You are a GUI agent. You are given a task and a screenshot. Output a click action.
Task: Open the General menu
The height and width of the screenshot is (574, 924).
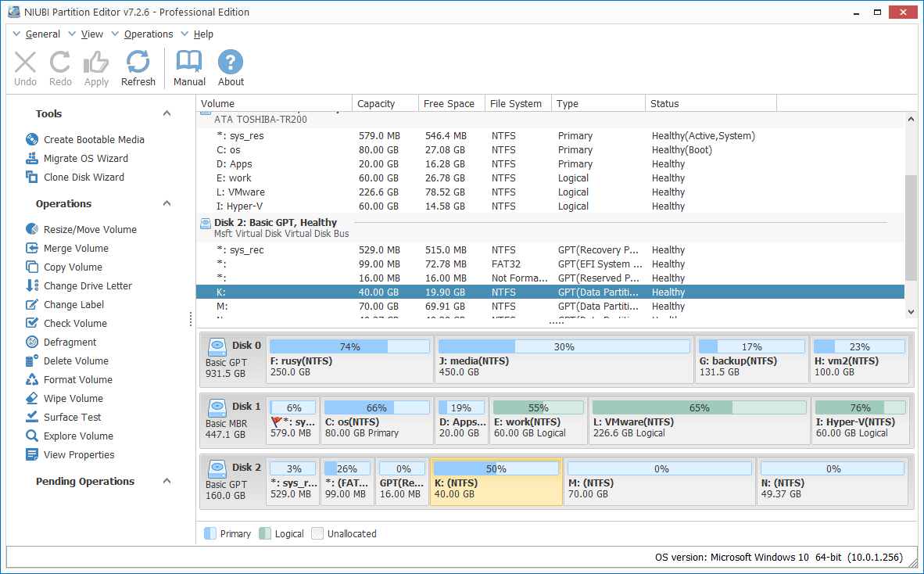coord(42,34)
